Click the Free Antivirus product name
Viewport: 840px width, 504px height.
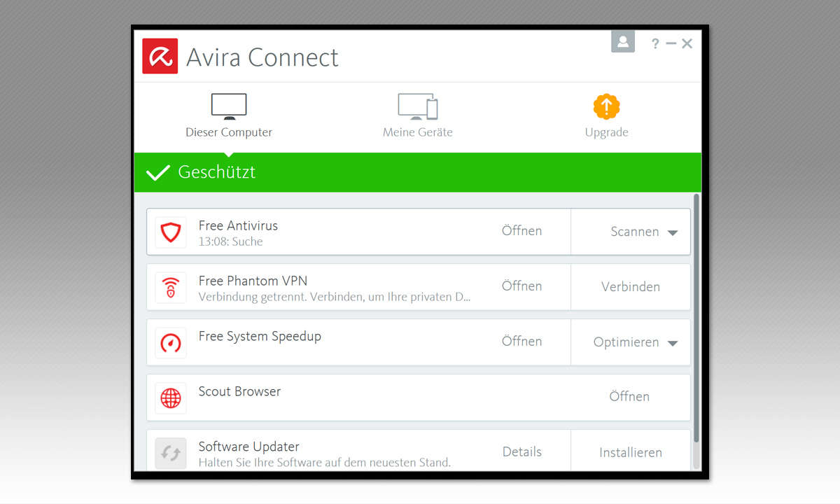click(238, 225)
